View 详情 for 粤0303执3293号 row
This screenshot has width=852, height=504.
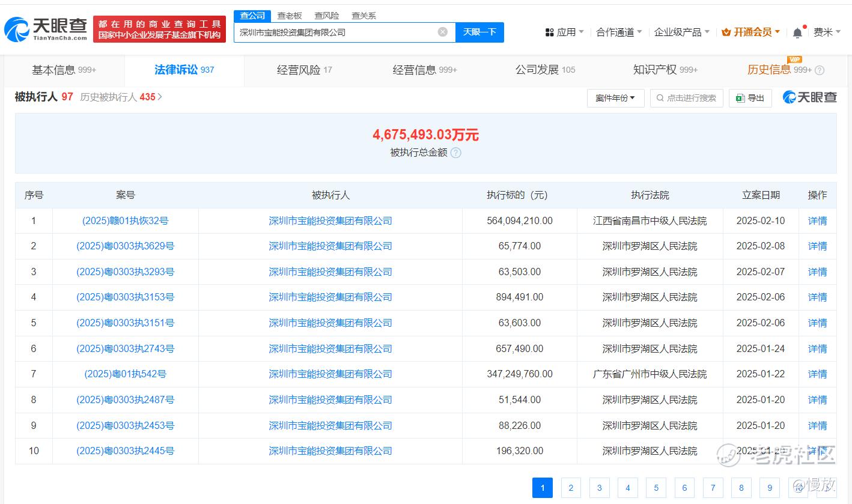coord(817,272)
